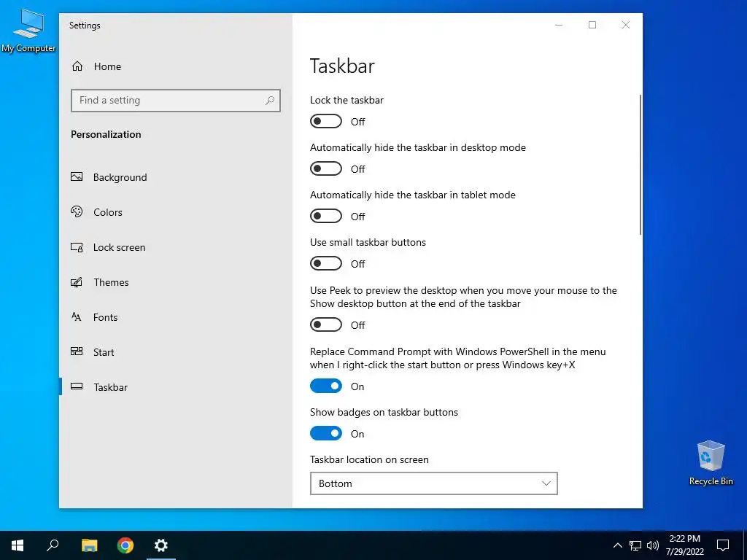Screen dimensions: 747x560
Task: Enable Use small taskbar buttons
Action: (326, 263)
